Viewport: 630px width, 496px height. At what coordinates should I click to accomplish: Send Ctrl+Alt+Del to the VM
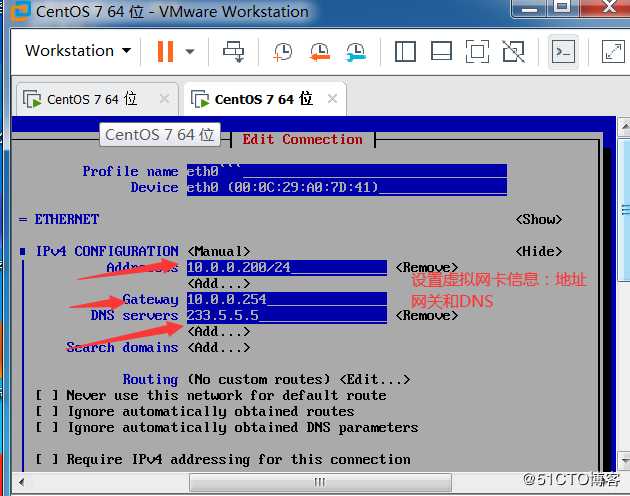(x=233, y=51)
